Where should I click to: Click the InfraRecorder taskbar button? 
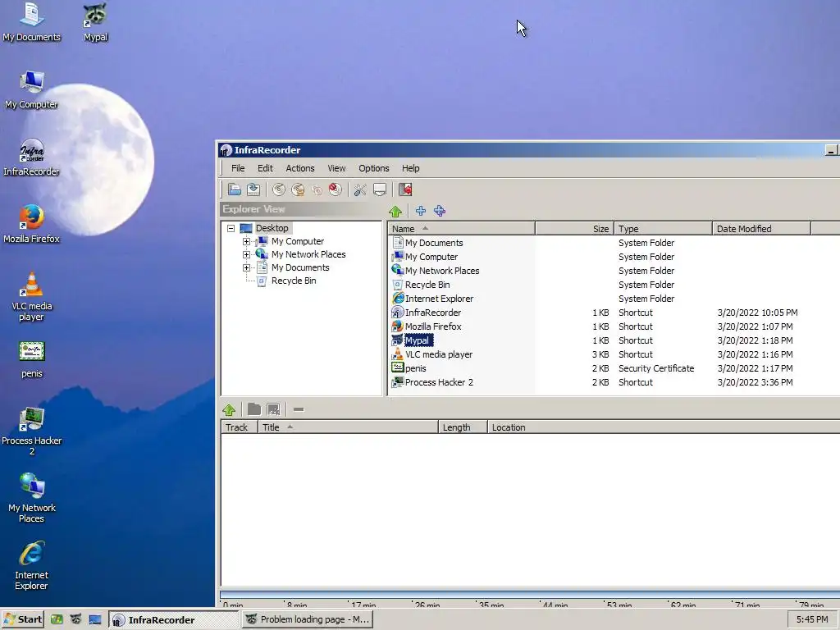[x=174, y=619]
